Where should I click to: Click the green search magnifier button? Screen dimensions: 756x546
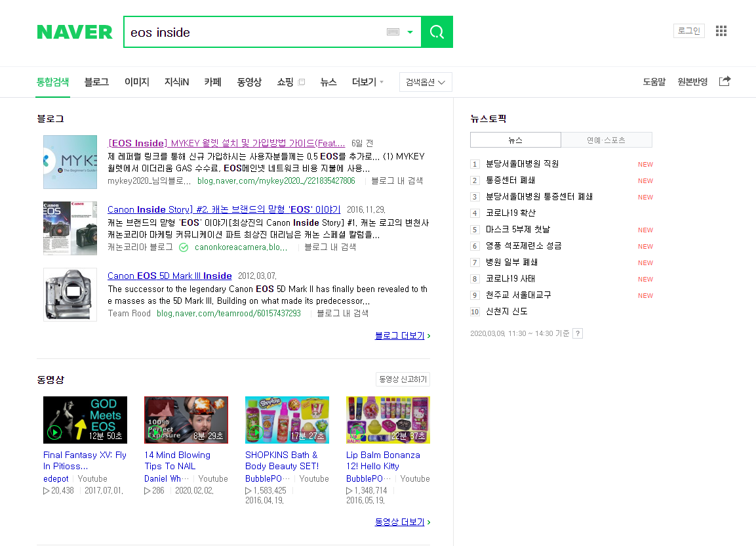pyautogui.click(x=437, y=32)
